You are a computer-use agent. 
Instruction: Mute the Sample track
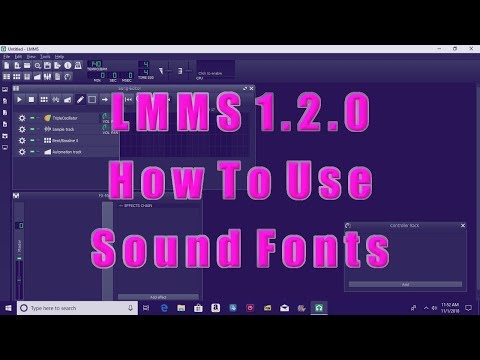tap(32, 129)
